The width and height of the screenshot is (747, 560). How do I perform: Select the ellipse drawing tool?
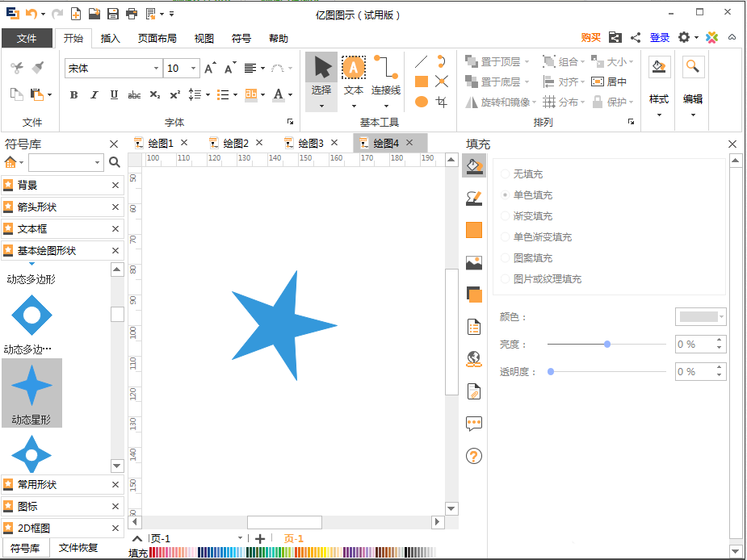(x=422, y=100)
